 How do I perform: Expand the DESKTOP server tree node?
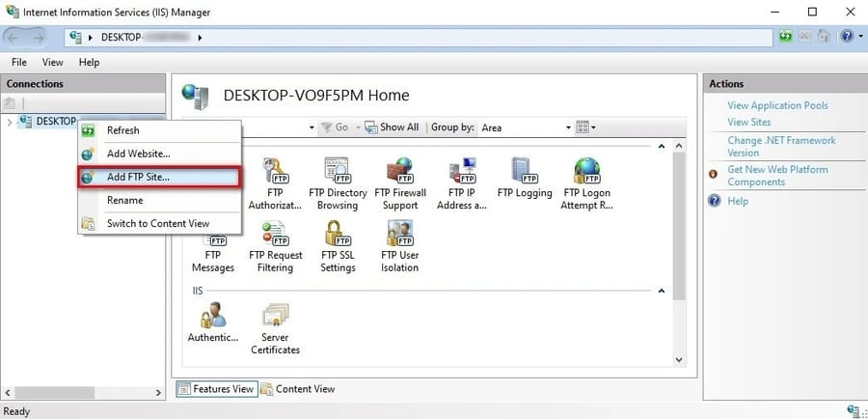pos(10,122)
